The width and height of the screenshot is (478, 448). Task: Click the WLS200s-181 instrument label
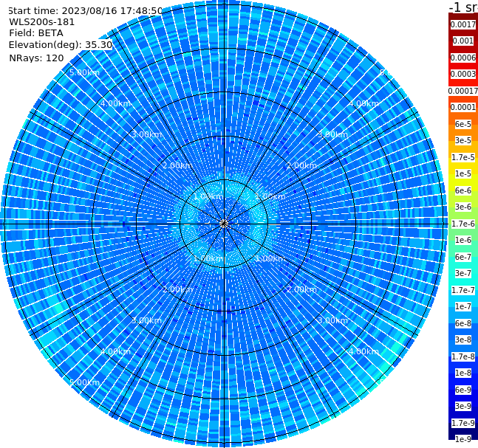[x=42, y=22]
